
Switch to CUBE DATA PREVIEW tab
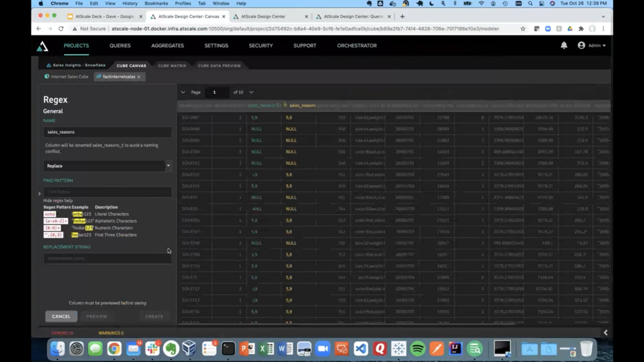[x=219, y=65]
